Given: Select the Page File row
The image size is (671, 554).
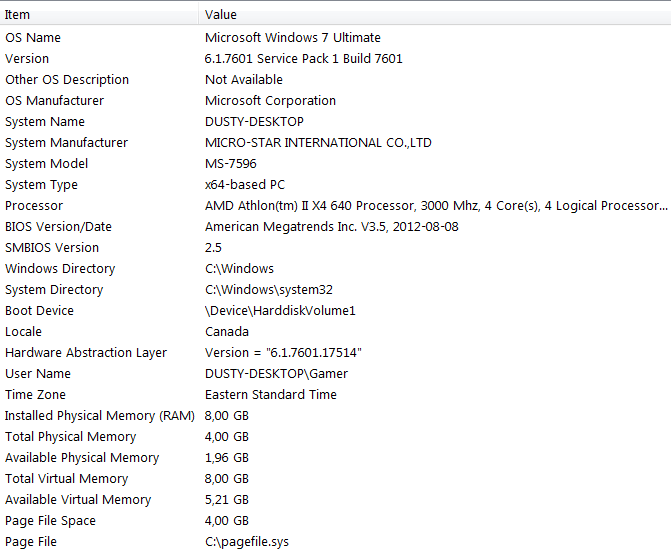Looking at the screenshot, I should [x=336, y=542].
